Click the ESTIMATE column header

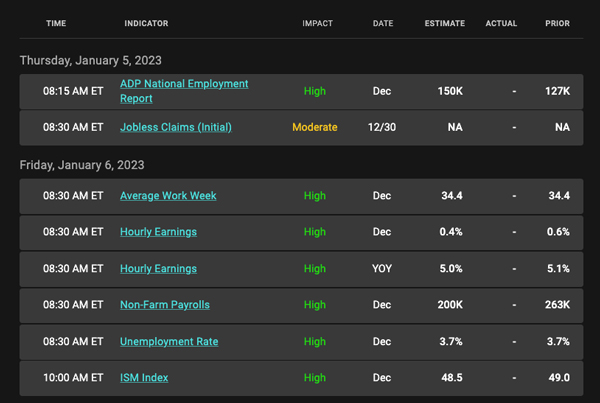click(444, 23)
